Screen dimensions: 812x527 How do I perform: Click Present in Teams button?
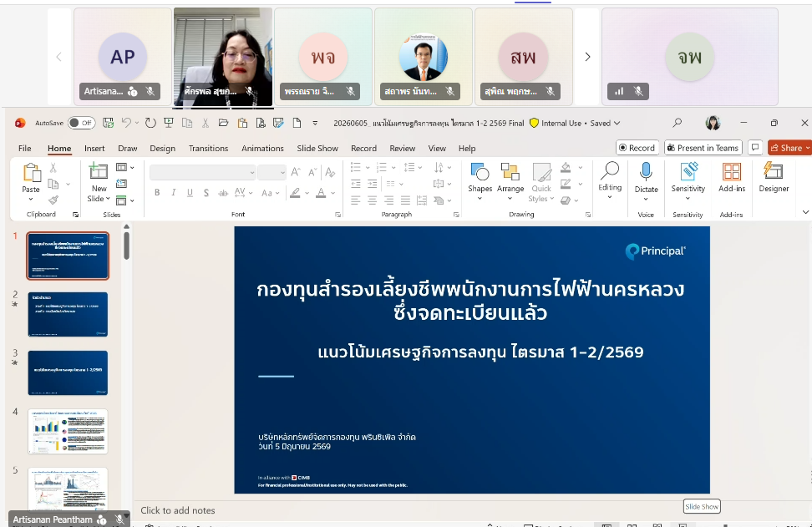click(703, 148)
